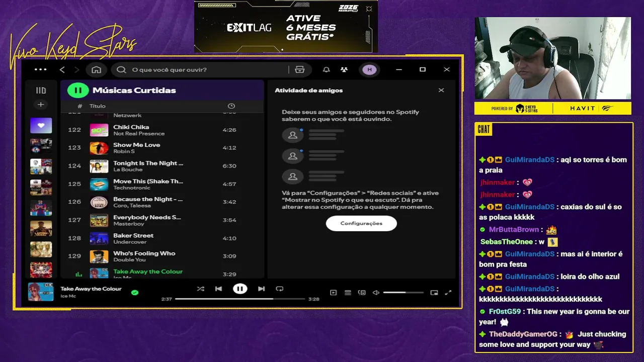
Task: Open Ice Mc artist link in player bar
Action: click(68, 296)
